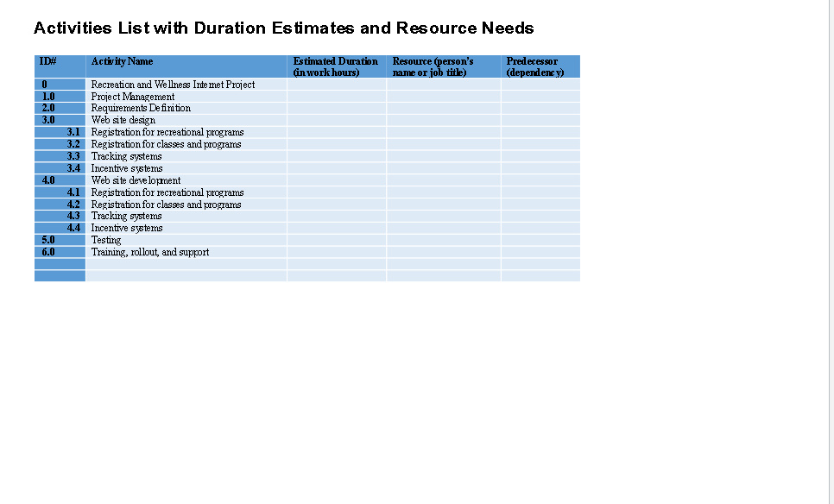Click the "Incentive systems" cell for 3.4
Image resolution: width=834 pixels, height=504 pixels.
pyautogui.click(x=127, y=168)
